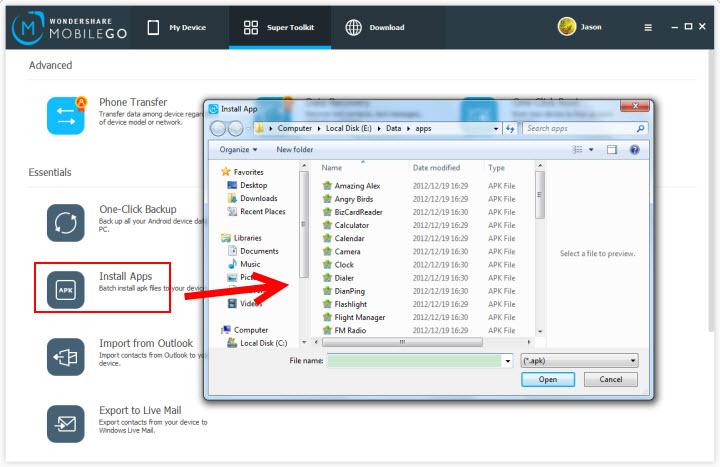The image size is (720, 467).
Task: Select Favorites in navigation tree
Action: 248,172
